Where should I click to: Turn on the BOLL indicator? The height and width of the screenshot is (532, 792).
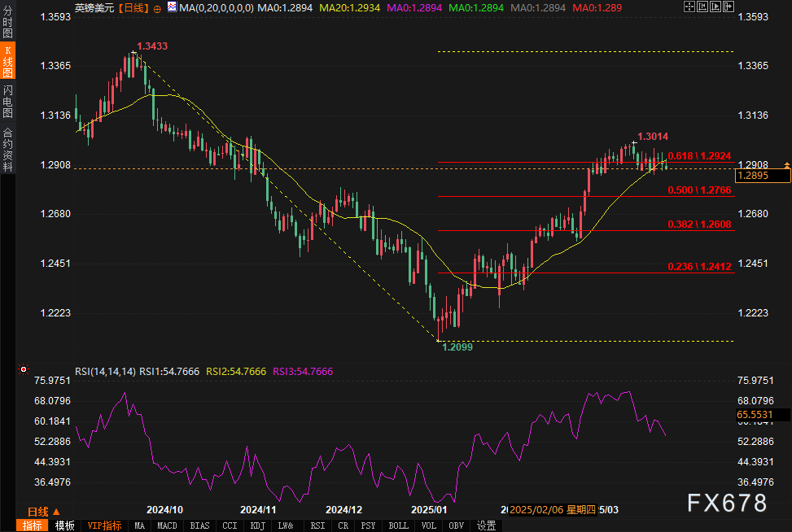coord(398,525)
